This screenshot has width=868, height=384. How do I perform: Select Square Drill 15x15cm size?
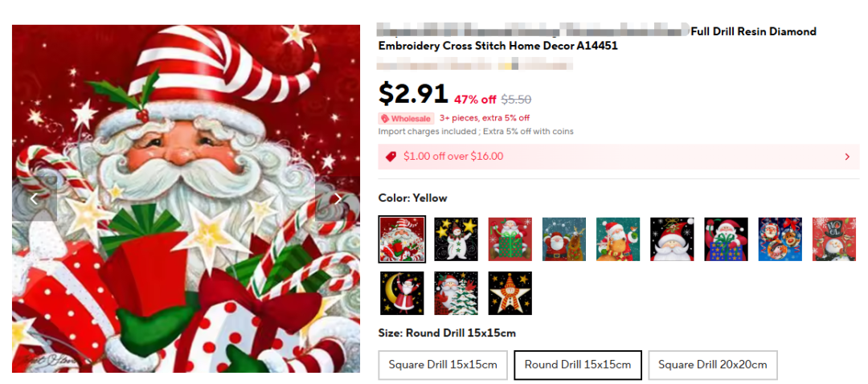pyautogui.click(x=443, y=365)
